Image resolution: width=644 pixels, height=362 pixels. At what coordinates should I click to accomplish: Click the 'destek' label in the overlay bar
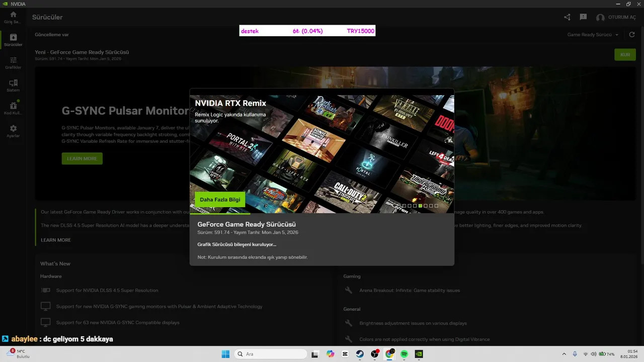pos(250,31)
